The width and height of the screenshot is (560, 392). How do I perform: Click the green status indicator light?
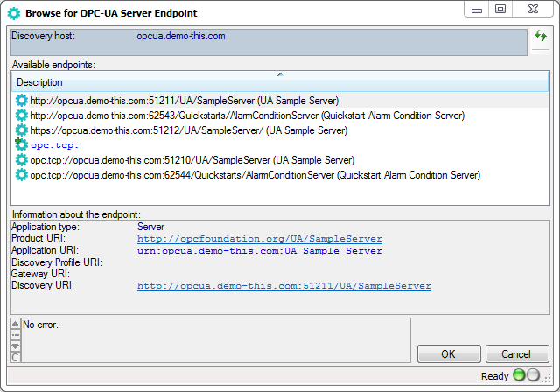coord(520,376)
